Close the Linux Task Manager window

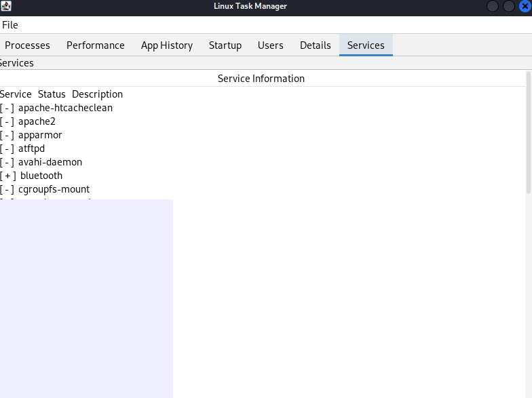click(x=524, y=6)
